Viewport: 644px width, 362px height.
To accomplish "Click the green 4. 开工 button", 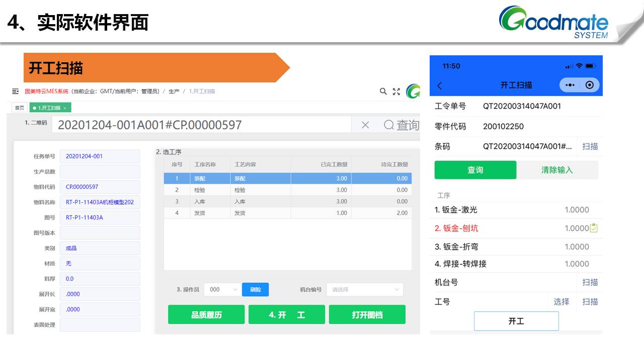I will pyautogui.click(x=287, y=315).
